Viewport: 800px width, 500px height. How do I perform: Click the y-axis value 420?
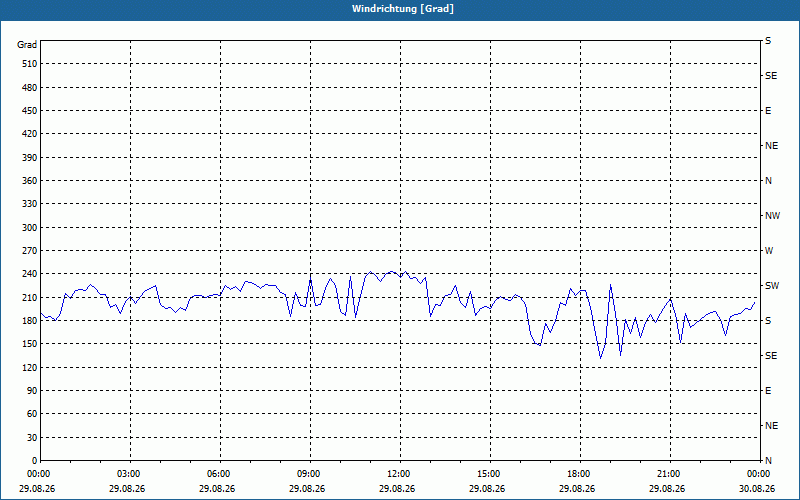tap(30, 134)
